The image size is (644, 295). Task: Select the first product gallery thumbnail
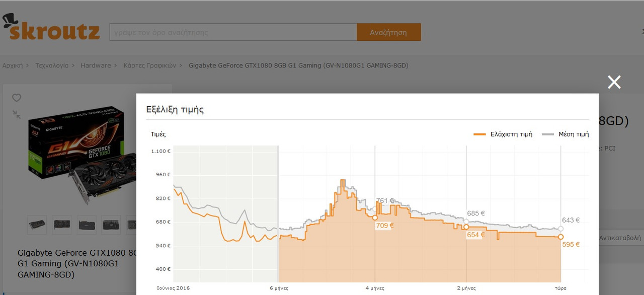coord(37,225)
